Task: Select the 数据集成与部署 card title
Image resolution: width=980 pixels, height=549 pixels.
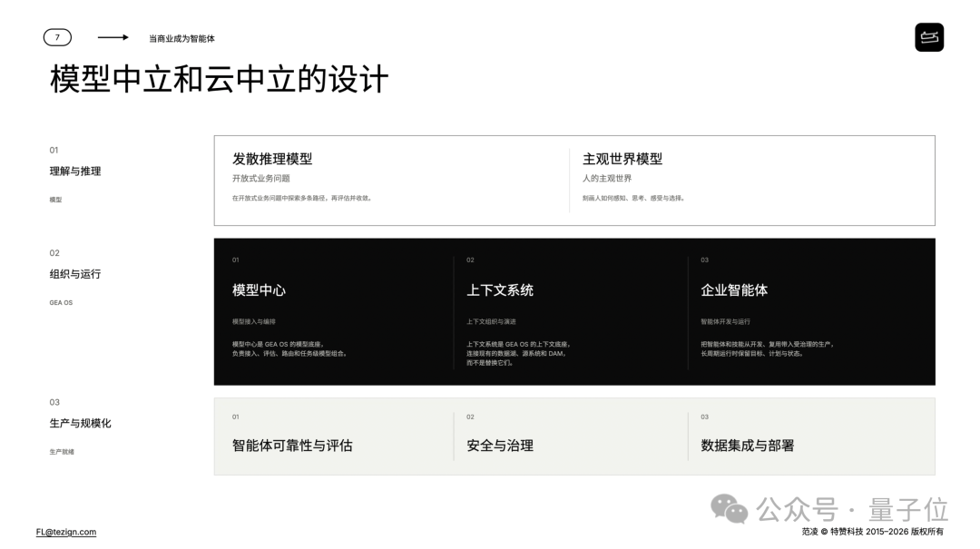Action: [748, 446]
